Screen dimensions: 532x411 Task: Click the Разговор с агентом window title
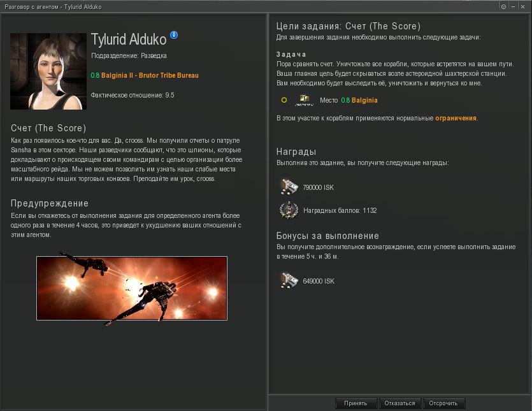pyautogui.click(x=53, y=7)
